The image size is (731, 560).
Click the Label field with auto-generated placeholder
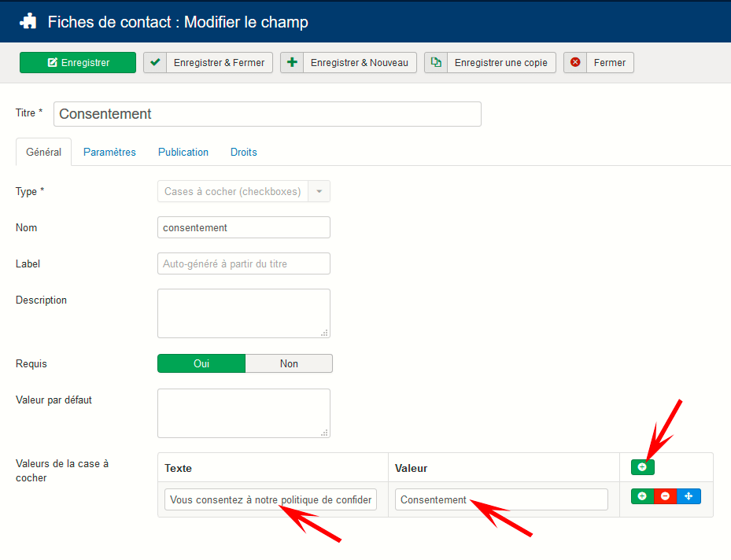point(244,263)
